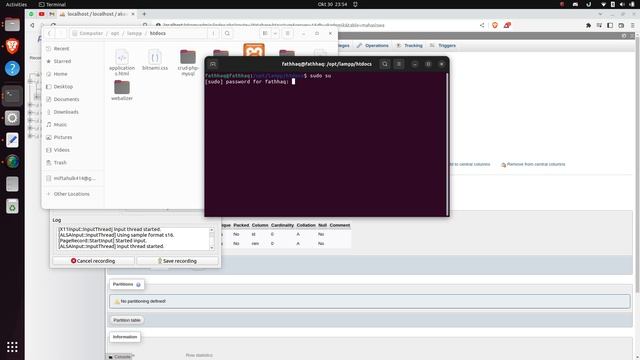
Task: Click the Partition table button
Action: (127, 320)
